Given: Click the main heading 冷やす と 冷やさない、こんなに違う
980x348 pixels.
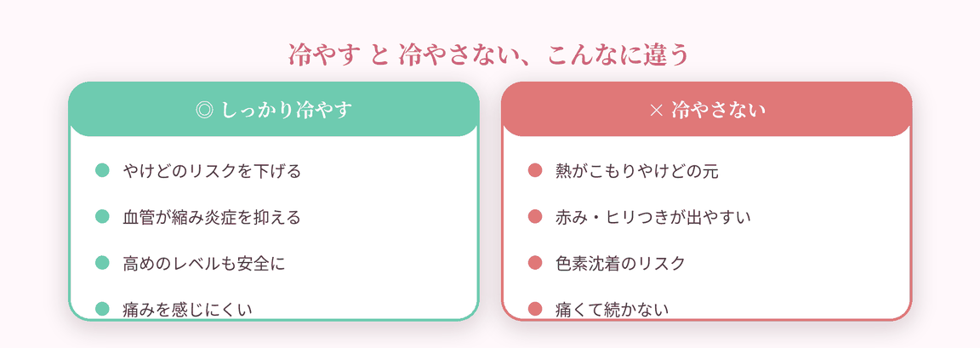Looking at the screenshot, I should point(489,55).
